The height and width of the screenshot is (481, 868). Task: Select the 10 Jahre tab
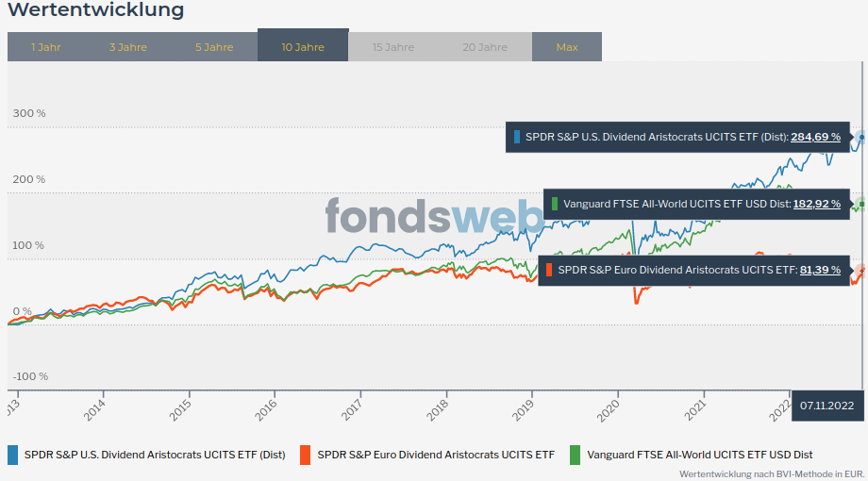303,47
